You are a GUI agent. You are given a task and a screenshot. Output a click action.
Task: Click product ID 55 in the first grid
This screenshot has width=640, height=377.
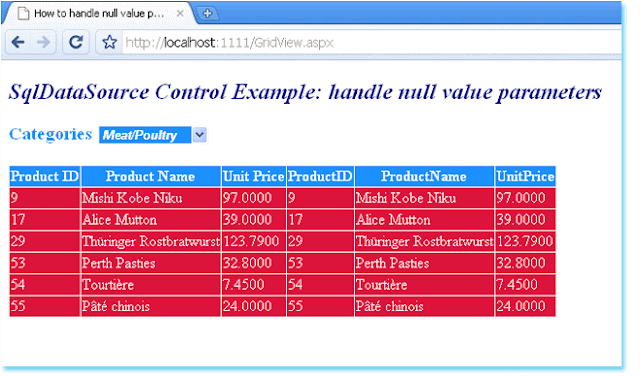click(x=18, y=306)
